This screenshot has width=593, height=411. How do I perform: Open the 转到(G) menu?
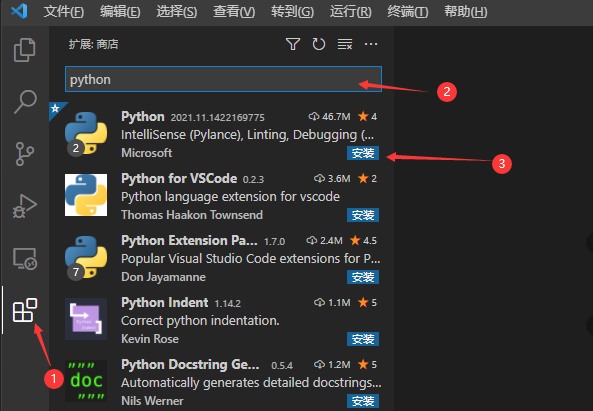(292, 12)
